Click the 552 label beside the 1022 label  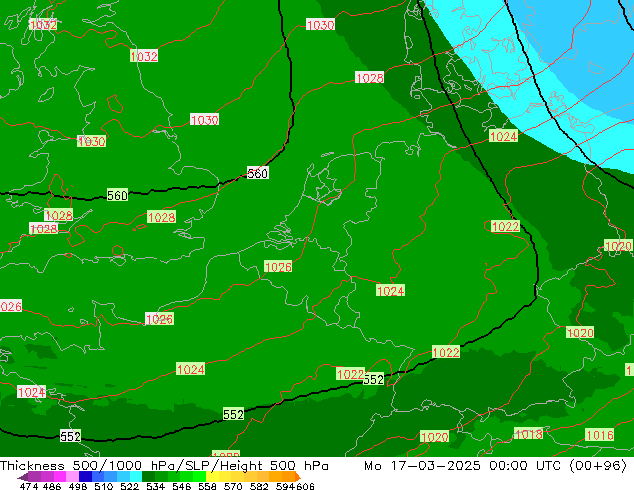373,379
